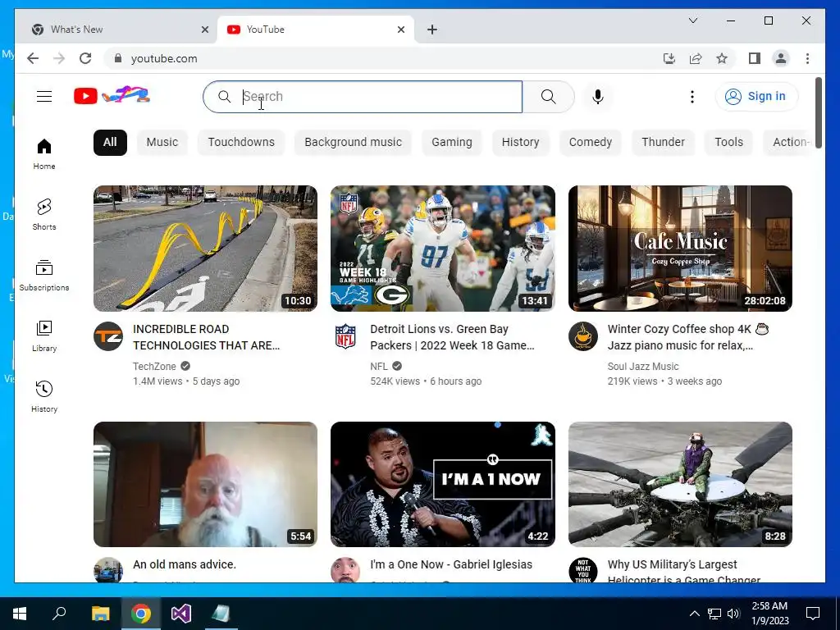840x630 pixels.
Task: Filter by Touchdowns chip
Action: pos(241,143)
